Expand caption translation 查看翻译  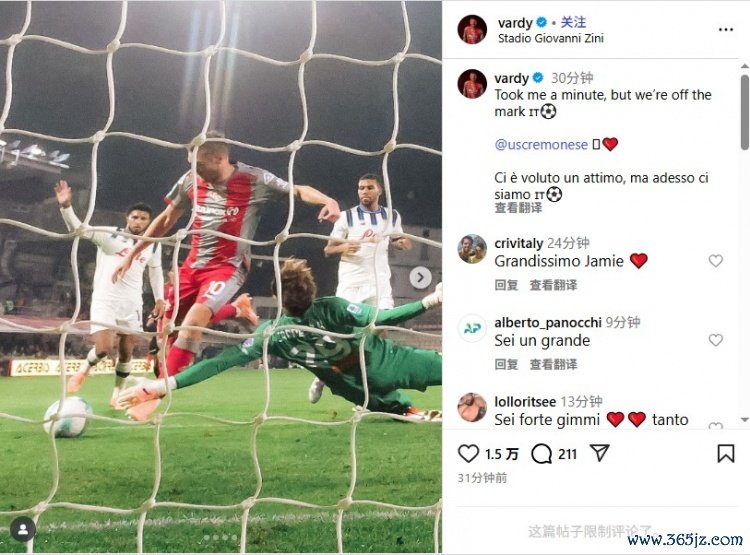point(518,208)
